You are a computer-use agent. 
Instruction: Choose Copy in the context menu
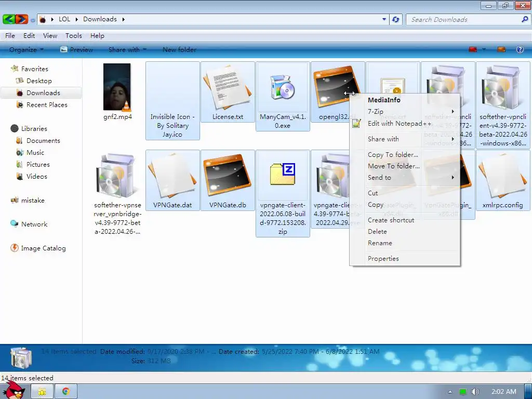coord(405,205)
